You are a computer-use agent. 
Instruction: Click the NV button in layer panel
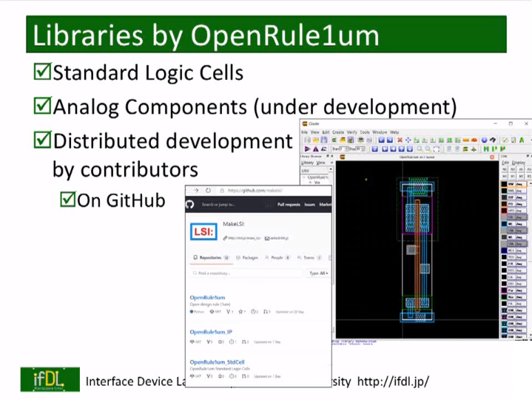tap(513, 169)
